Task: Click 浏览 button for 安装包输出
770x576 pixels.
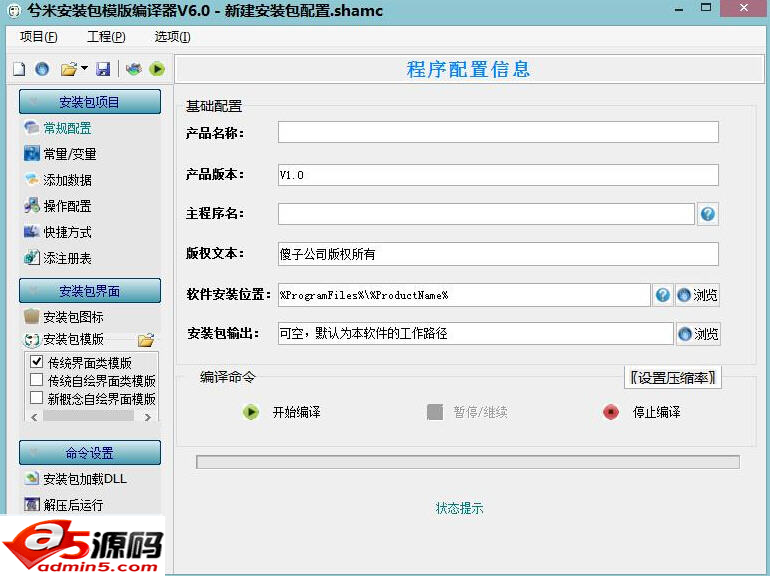Action: (x=698, y=334)
